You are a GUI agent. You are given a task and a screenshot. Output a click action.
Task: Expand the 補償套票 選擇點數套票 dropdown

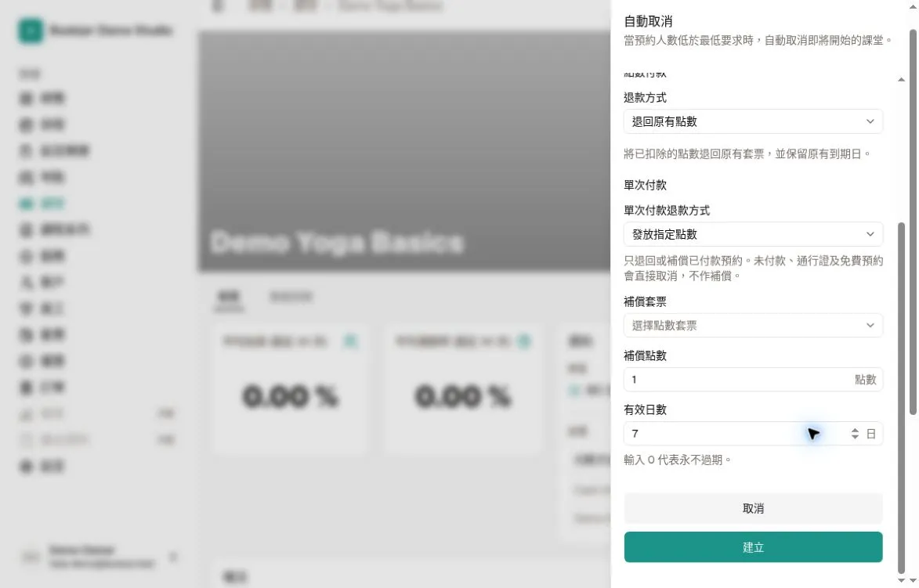(x=753, y=326)
